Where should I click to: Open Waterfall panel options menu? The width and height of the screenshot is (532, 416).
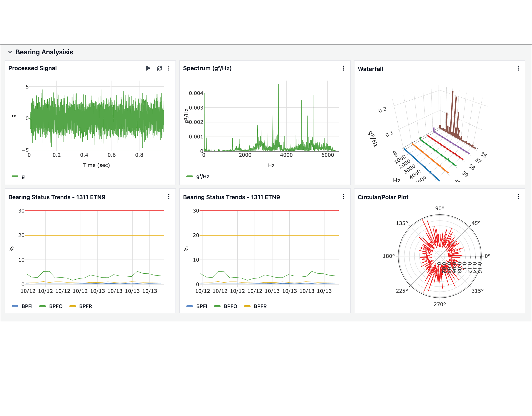click(518, 68)
